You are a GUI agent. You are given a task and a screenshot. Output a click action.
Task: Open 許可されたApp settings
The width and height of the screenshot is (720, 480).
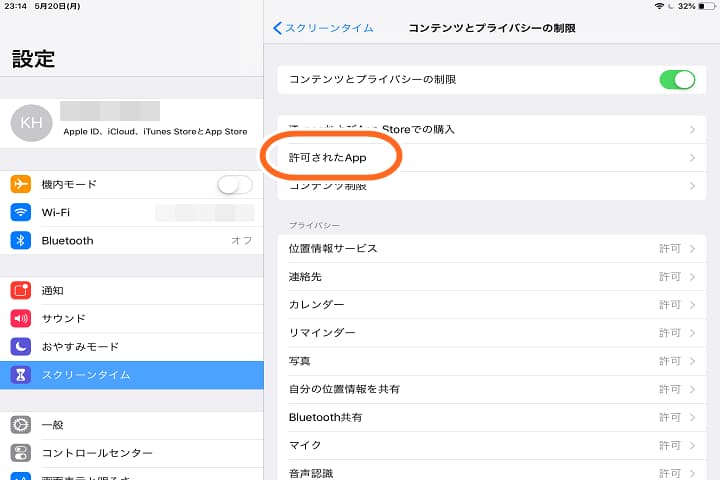coord(492,158)
